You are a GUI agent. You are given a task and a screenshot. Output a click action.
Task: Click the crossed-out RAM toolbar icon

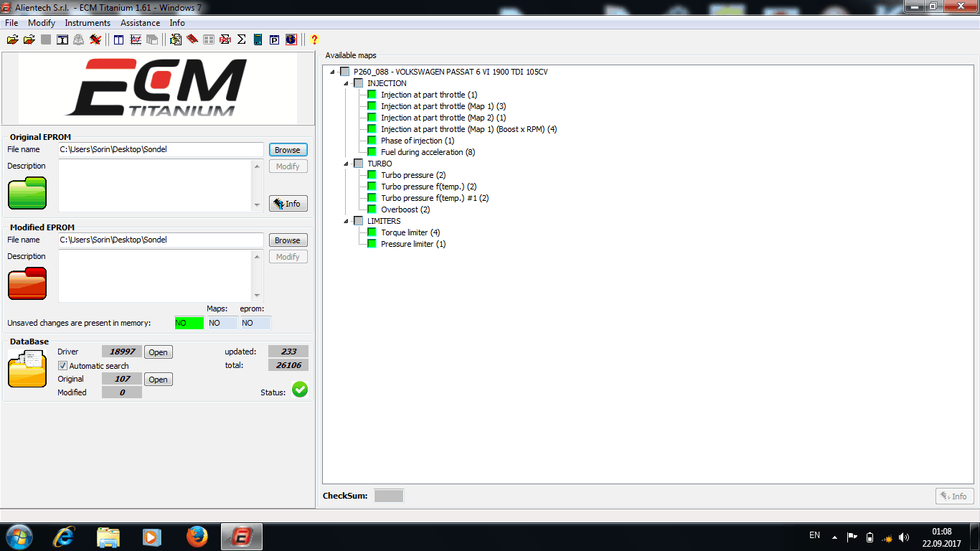point(225,39)
